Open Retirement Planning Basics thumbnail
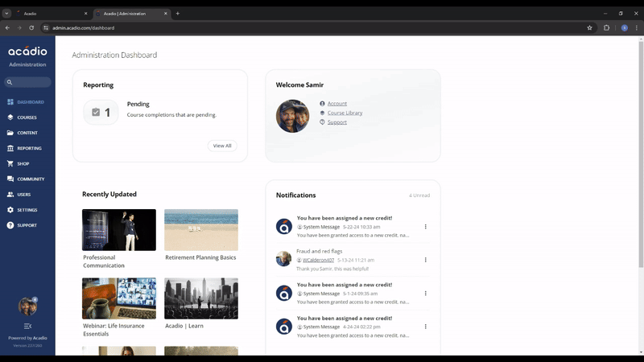 pos(201,230)
